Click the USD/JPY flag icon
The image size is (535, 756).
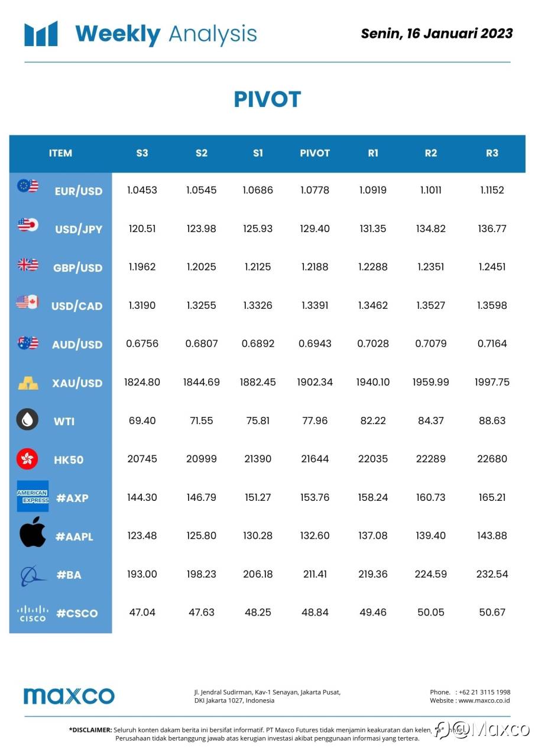tap(28, 225)
